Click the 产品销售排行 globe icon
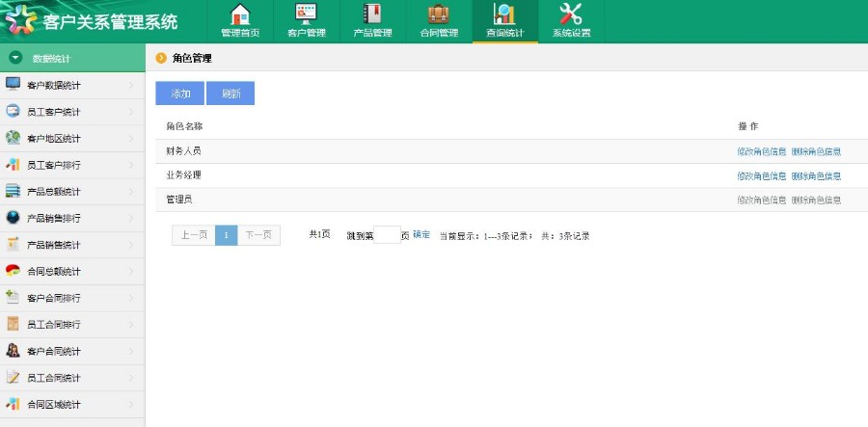Viewport: 868px width, 427px height. coord(13,218)
